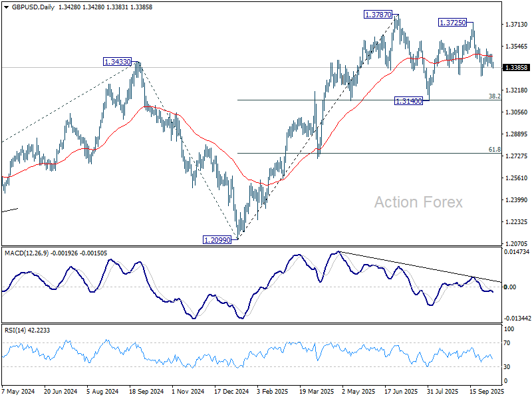This screenshot has width=532, height=399.
Task: Click the 15 Sep 2025 date marker
Action: [x=487, y=391]
